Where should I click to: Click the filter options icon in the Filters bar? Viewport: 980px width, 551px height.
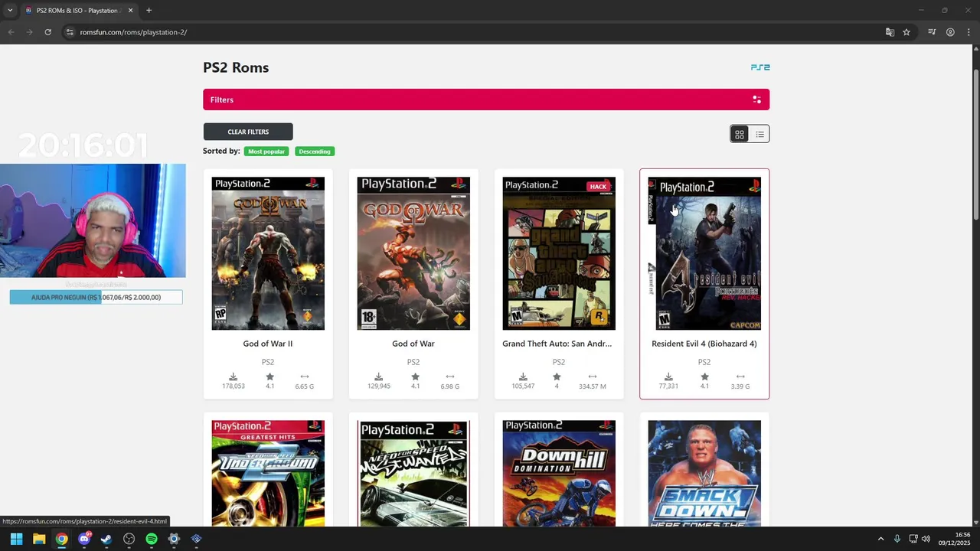pos(756,99)
